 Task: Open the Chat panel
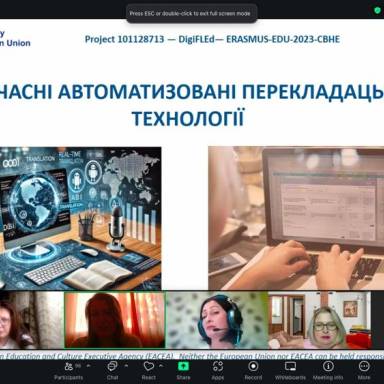click(112, 371)
